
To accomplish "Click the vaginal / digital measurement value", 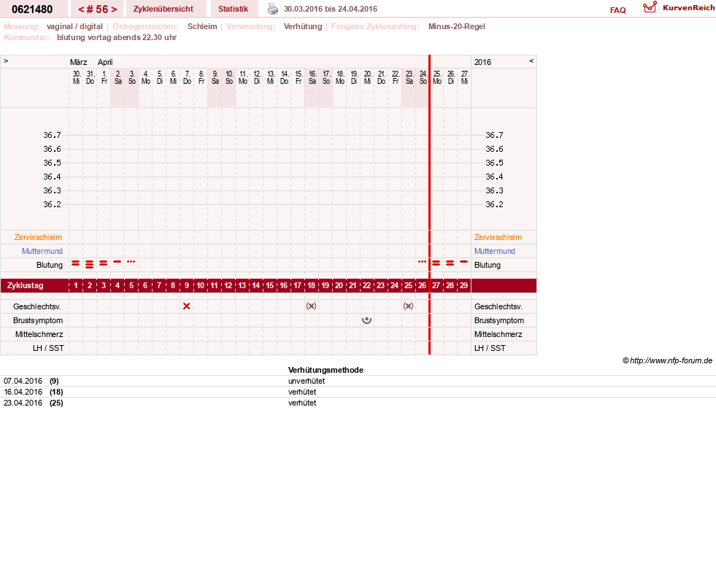I will [74, 26].
